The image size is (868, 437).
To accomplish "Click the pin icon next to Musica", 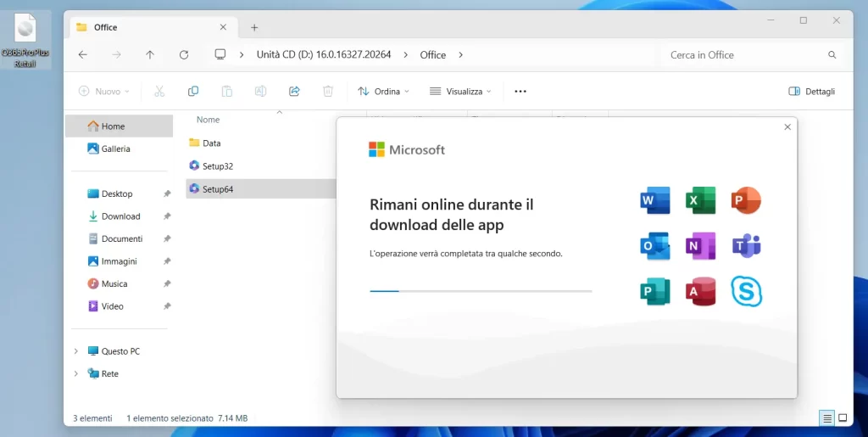I will tap(167, 283).
